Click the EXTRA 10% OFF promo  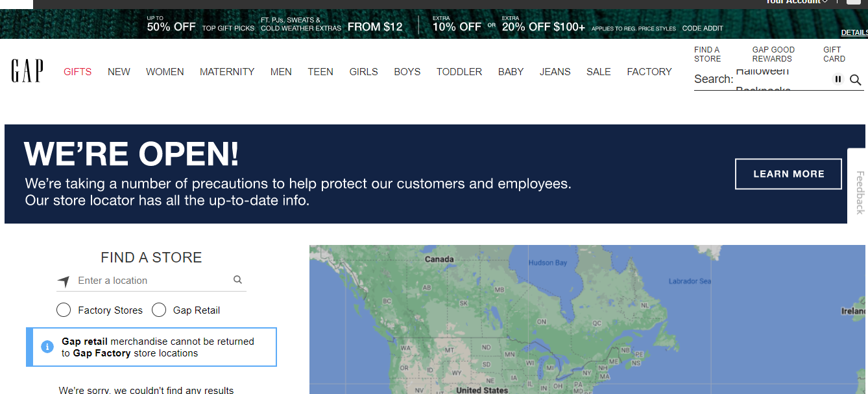457,25
